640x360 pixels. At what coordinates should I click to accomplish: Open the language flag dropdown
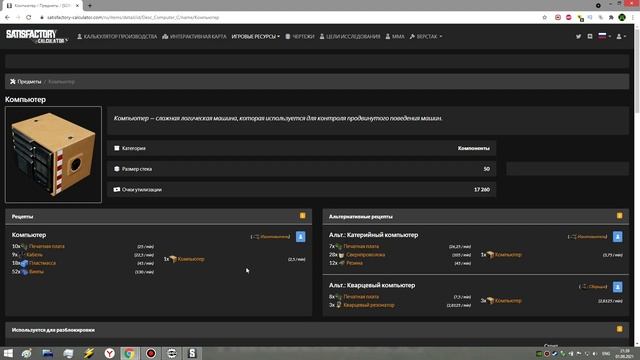tap(604, 36)
